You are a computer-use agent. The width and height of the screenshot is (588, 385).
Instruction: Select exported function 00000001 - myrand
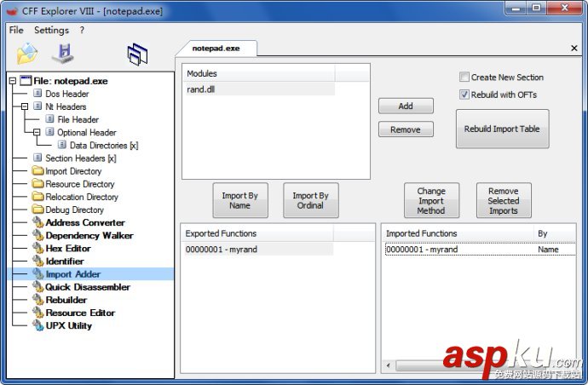tap(258, 249)
